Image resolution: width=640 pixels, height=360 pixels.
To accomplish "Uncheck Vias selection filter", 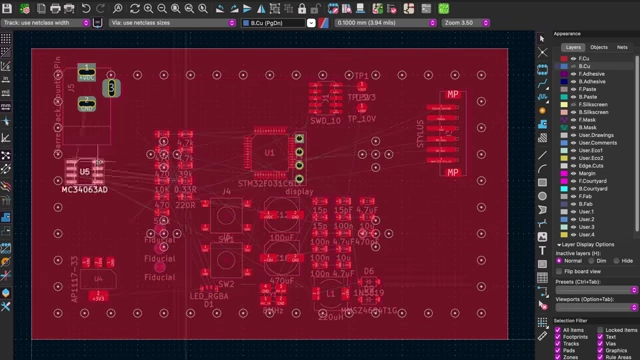I will [x=600, y=344].
